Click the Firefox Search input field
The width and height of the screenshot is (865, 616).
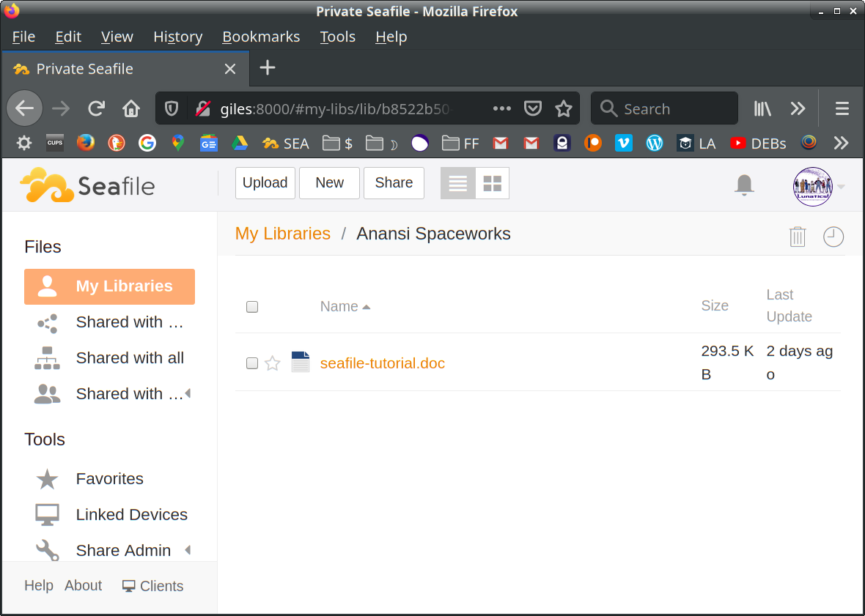pyautogui.click(x=674, y=109)
